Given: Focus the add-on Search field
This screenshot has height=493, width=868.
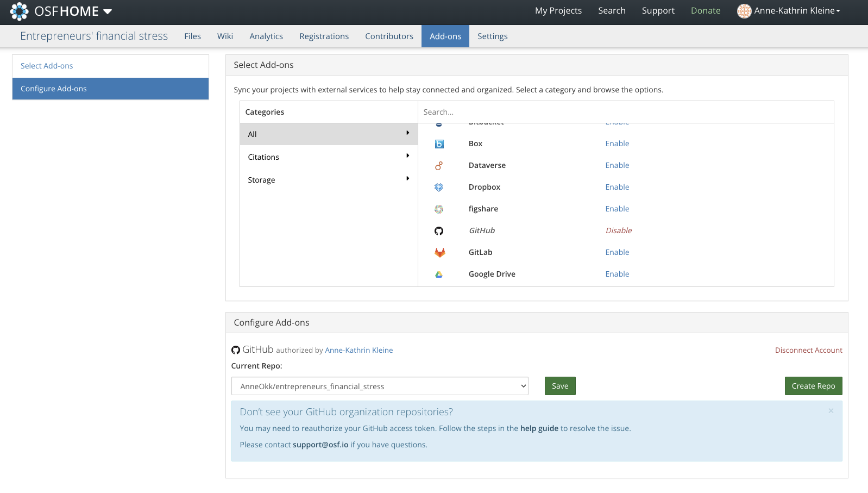Looking at the screenshot, I should click(625, 112).
